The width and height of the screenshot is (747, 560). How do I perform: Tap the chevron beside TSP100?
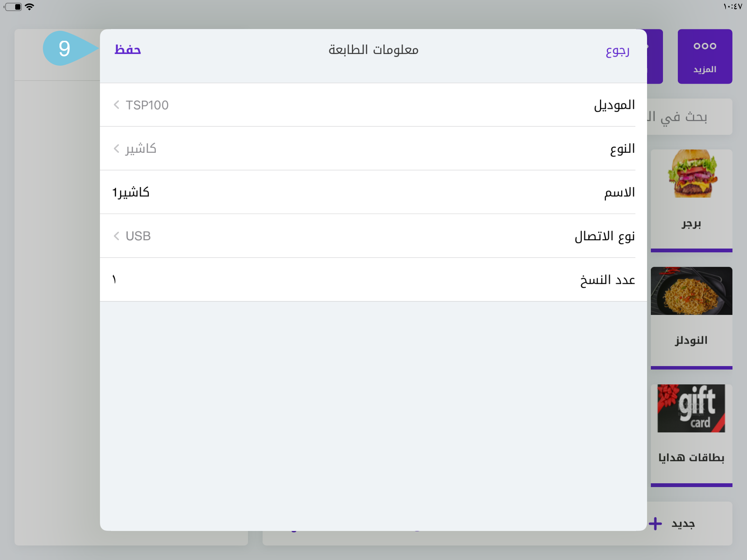117,105
